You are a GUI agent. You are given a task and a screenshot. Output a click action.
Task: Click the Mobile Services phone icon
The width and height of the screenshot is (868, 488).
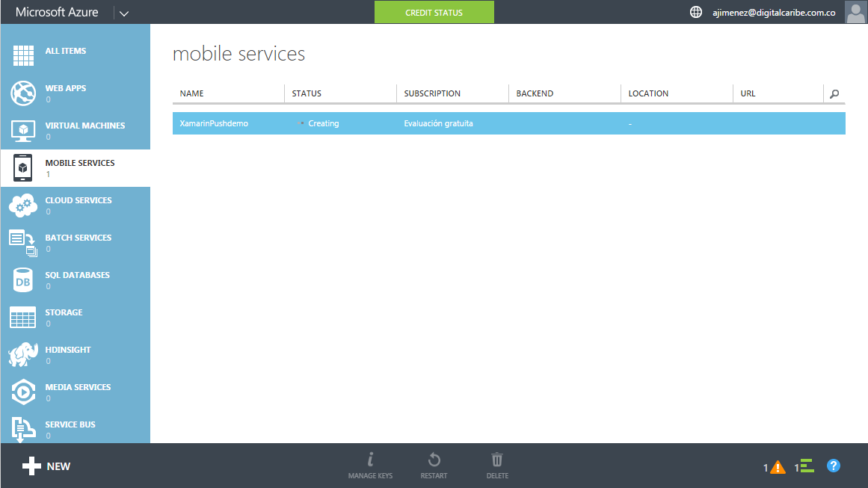coord(22,167)
